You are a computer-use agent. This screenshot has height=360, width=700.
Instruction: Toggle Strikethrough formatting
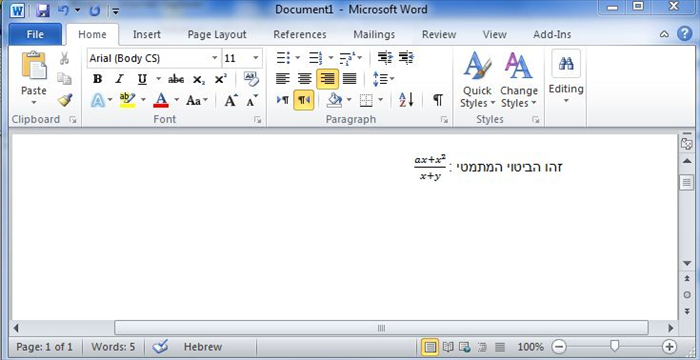[176, 80]
